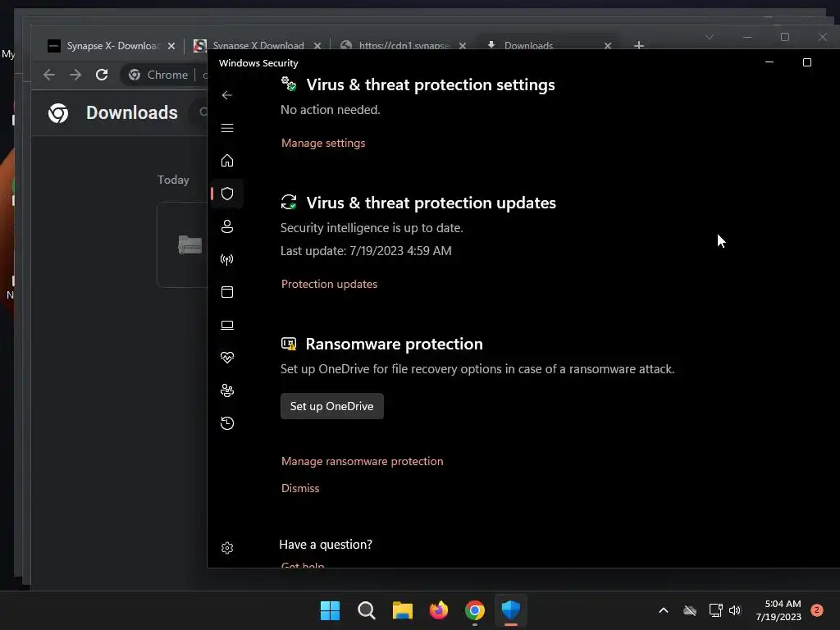Open network status tray icon
This screenshot has width=840, height=630.
pos(715,610)
